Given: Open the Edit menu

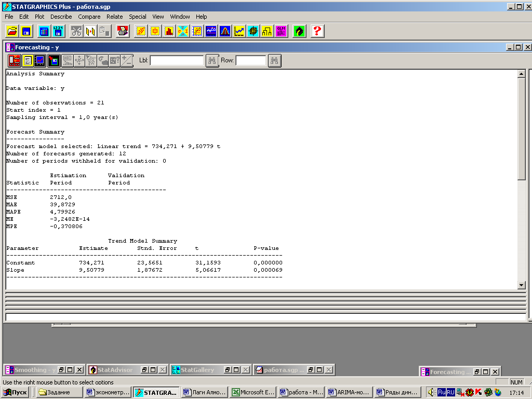Looking at the screenshot, I should (x=24, y=17).
